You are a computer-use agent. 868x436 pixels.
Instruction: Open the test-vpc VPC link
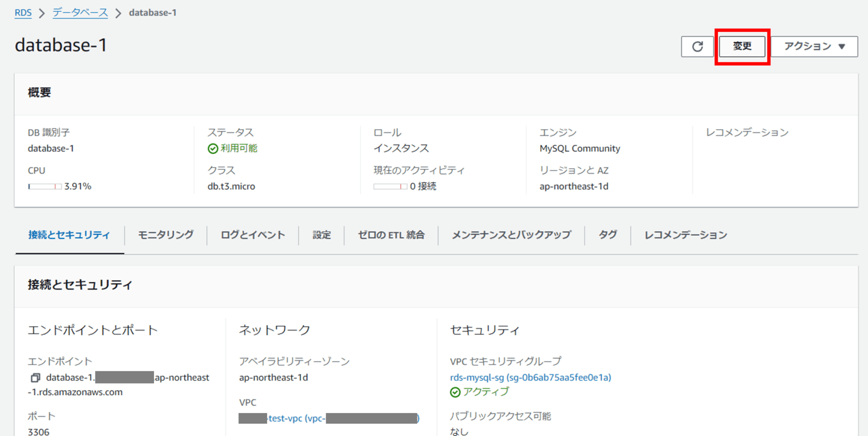click(x=329, y=418)
